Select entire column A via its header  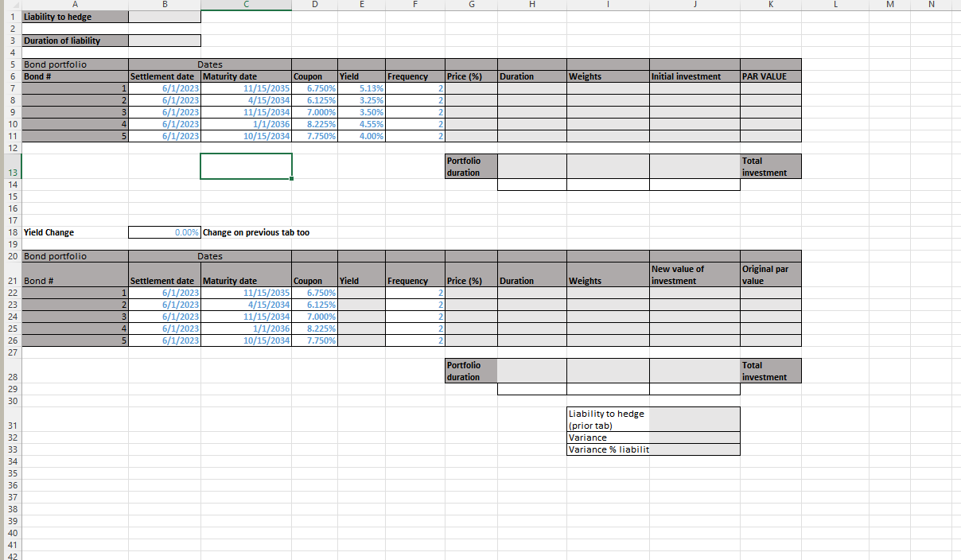(75, 4)
